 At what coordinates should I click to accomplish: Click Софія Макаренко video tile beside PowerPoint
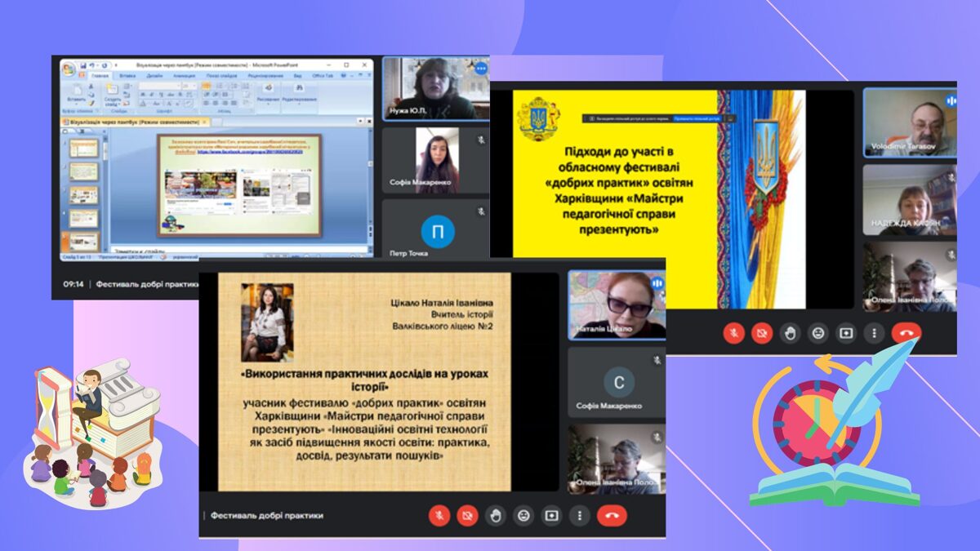435,160
